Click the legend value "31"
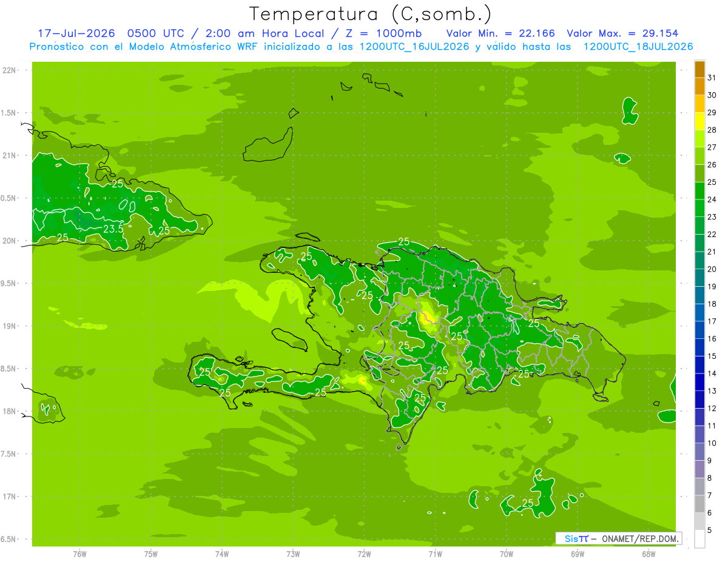 (x=712, y=78)
